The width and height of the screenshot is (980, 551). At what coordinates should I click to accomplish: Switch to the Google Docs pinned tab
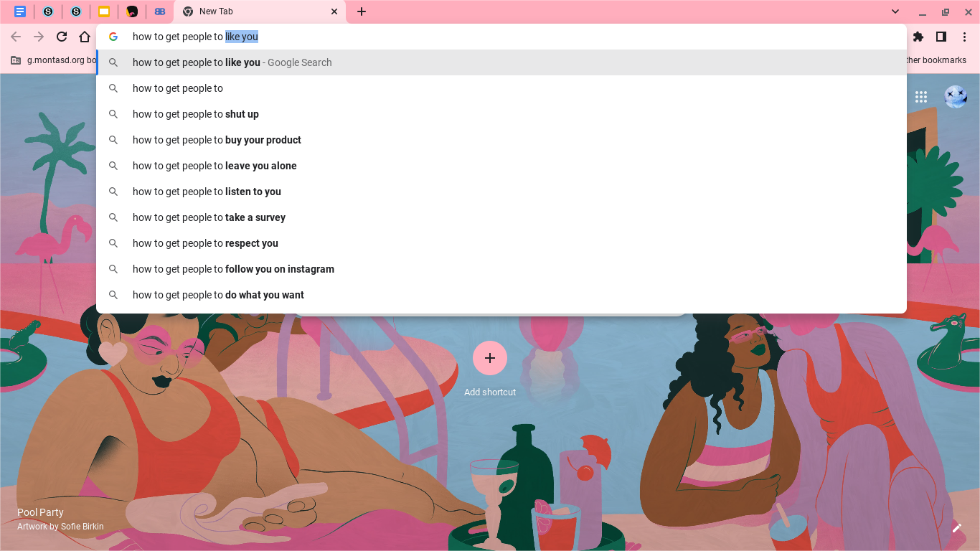20,11
